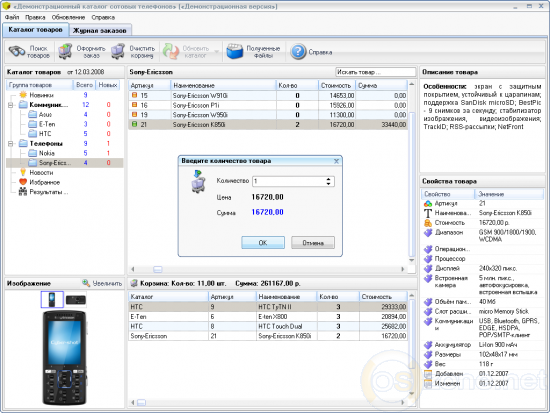
Task: Close the quantity dialog with X
Action: [x=336, y=161]
